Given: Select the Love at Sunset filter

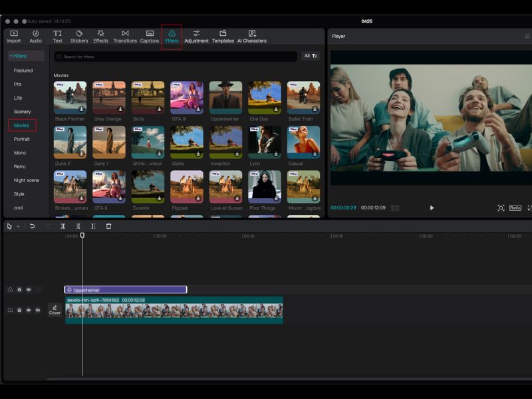Looking at the screenshot, I should coord(225,187).
